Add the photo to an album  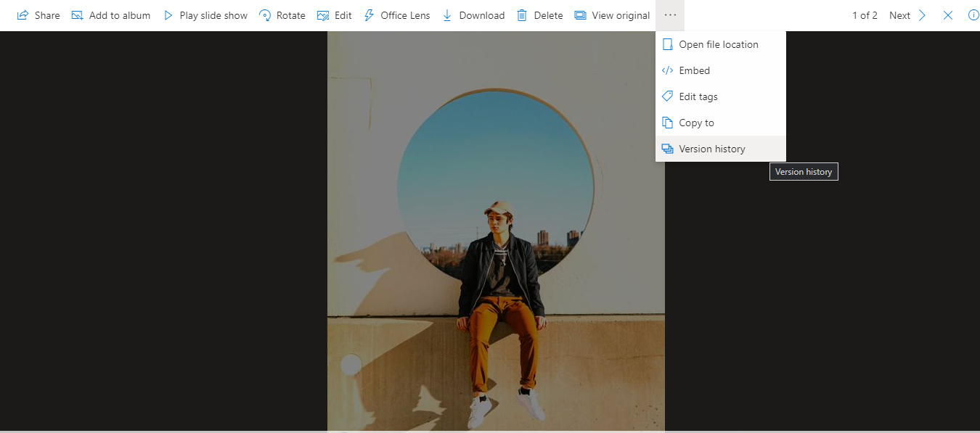110,15
